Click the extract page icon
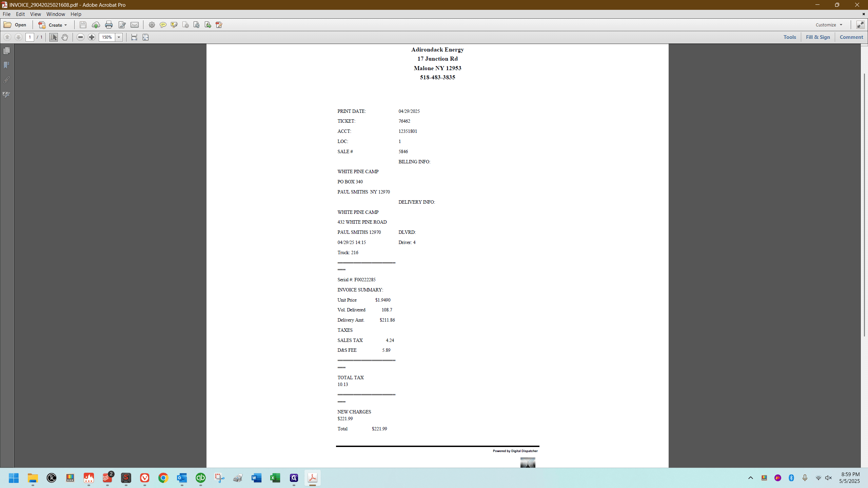This screenshot has height=488, width=868. coord(208,25)
